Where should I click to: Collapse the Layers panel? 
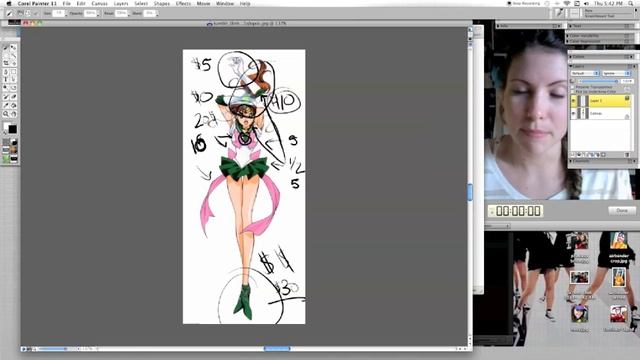(x=571, y=66)
